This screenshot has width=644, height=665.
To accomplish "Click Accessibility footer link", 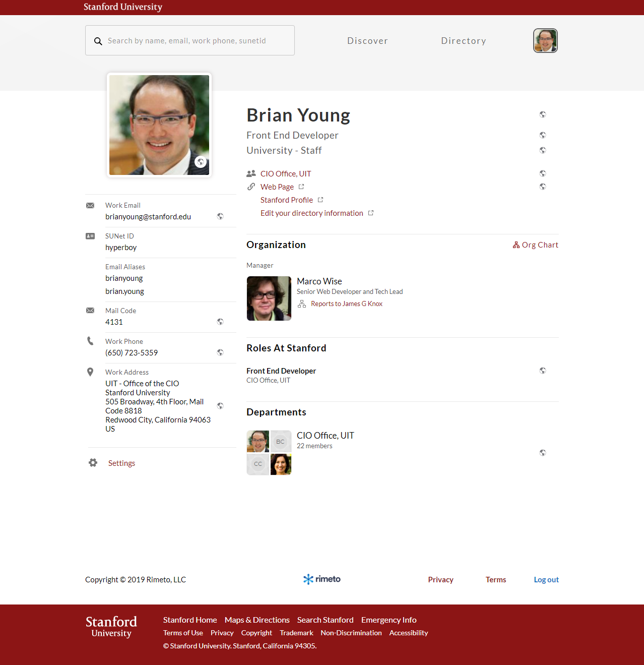I will 409,633.
